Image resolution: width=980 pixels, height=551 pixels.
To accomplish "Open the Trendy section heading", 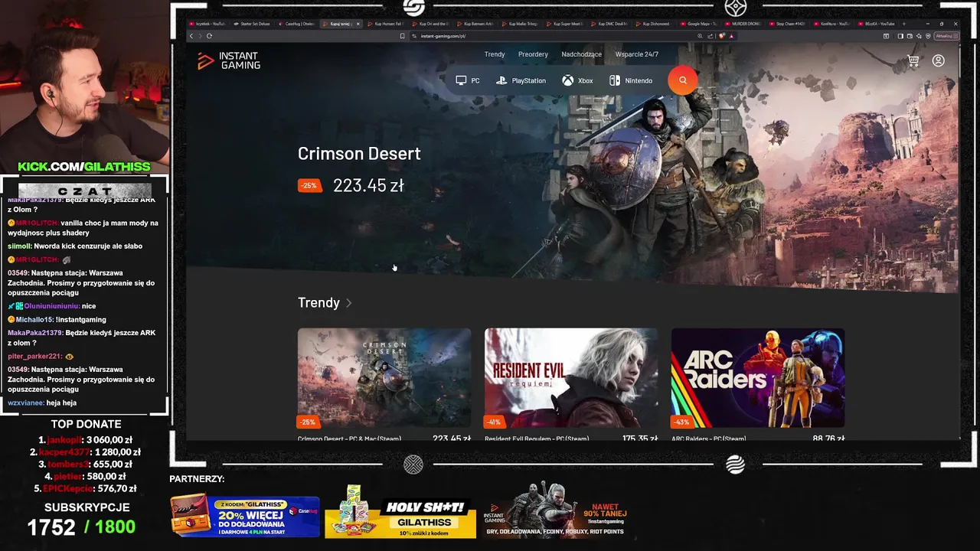I will click(x=318, y=302).
